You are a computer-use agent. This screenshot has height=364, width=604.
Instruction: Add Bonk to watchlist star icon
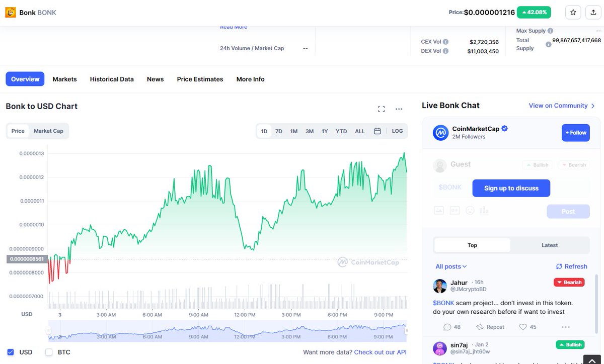tap(573, 13)
